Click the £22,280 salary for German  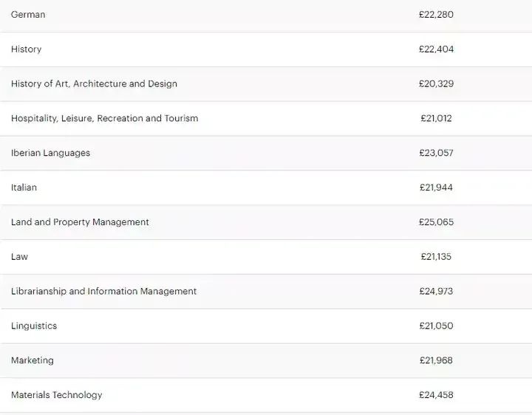[x=437, y=15]
